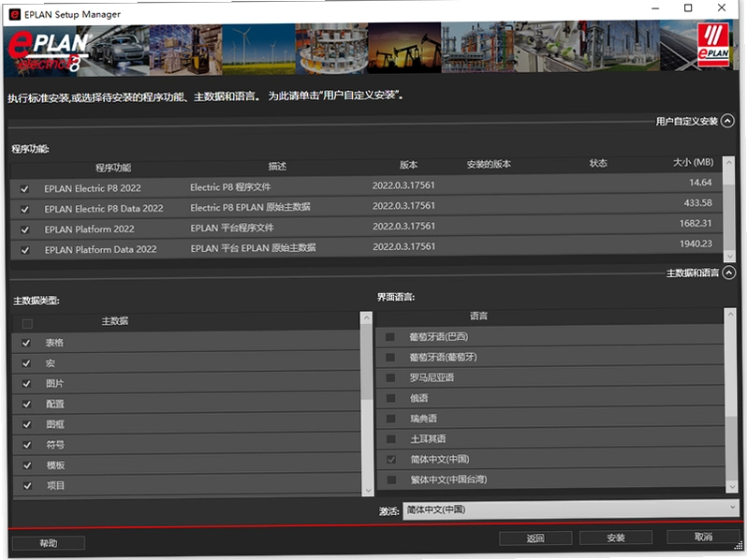Uncheck the 宏 master data checkbox
747x560 pixels.
26,363
